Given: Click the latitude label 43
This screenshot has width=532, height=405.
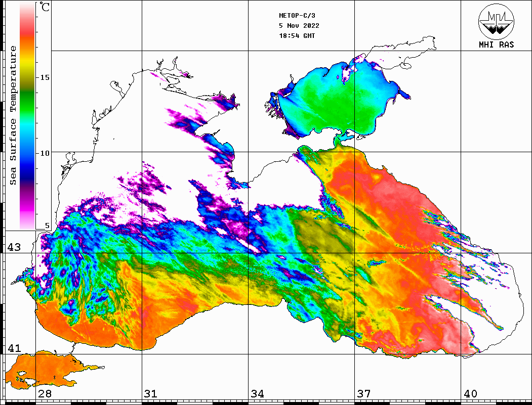Looking at the screenshot, I should coord(14,247).
